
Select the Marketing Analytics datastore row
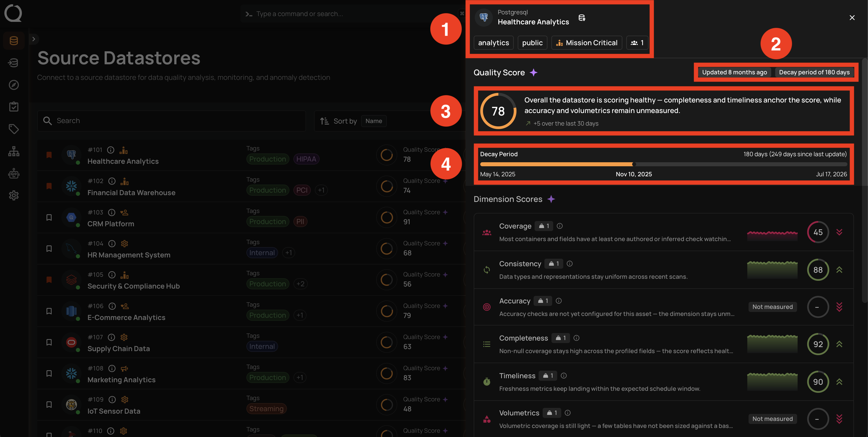pos(251,373)
